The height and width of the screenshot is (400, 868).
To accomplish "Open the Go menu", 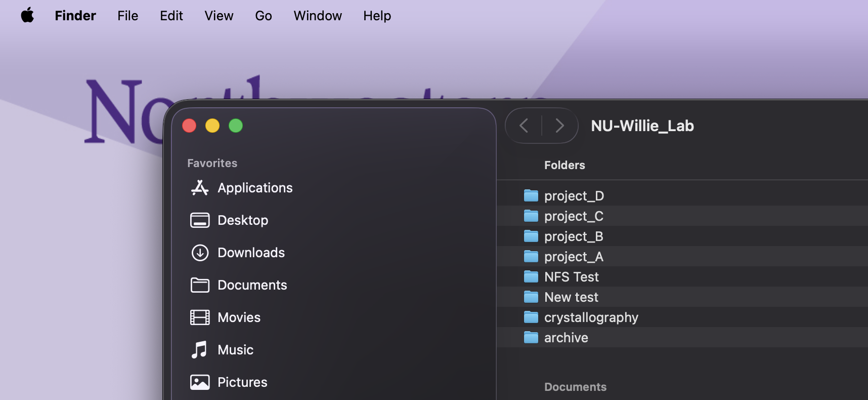I will point(263,16).
